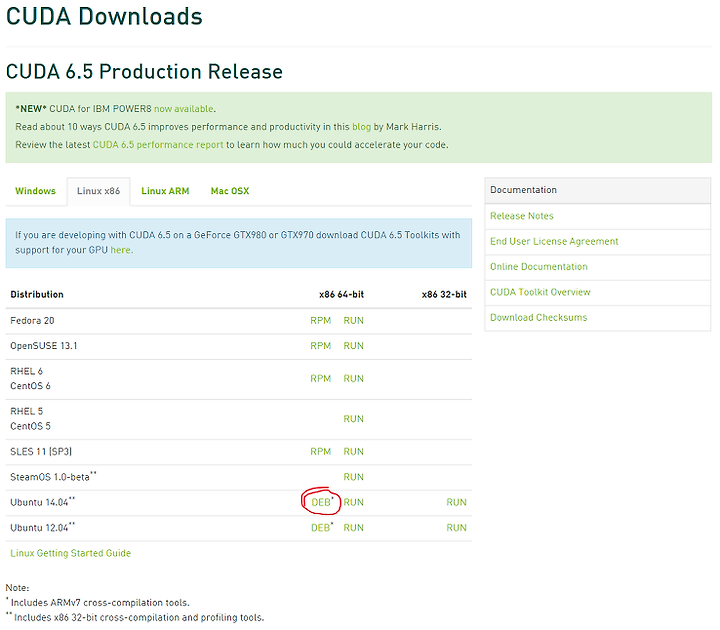Download Fedora 20 RPM package
720x630 pixels.
pos(321,321)
